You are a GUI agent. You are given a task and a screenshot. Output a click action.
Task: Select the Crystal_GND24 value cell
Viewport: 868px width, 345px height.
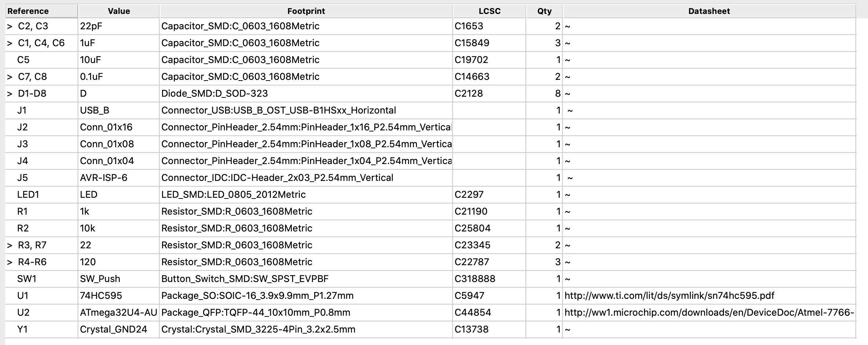(x=118, y=329)
